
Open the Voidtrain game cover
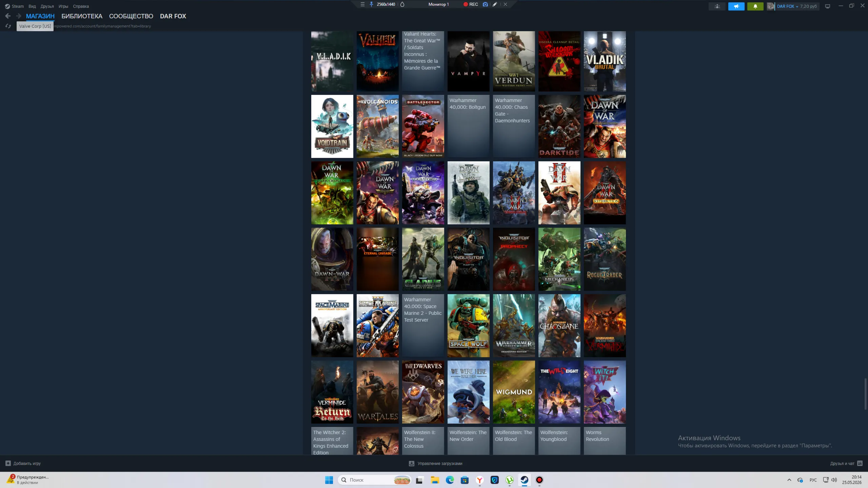tap(332, 126)
